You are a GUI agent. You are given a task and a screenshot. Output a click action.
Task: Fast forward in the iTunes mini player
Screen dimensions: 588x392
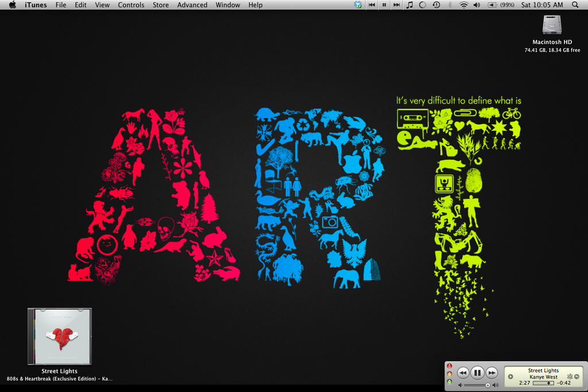[492, 373]
